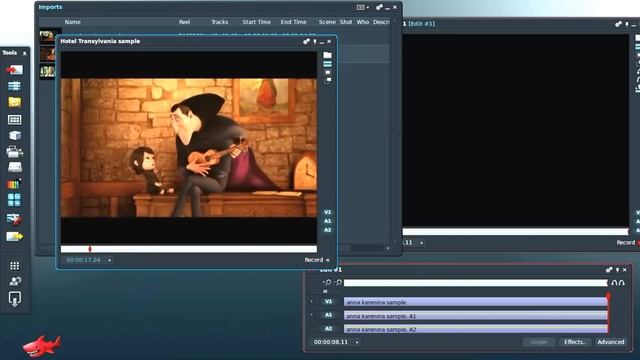Viewport: 640px width, 360px height.
Task: Select anna karenina sample, A1 audio clip
Action: pos(476,316)
